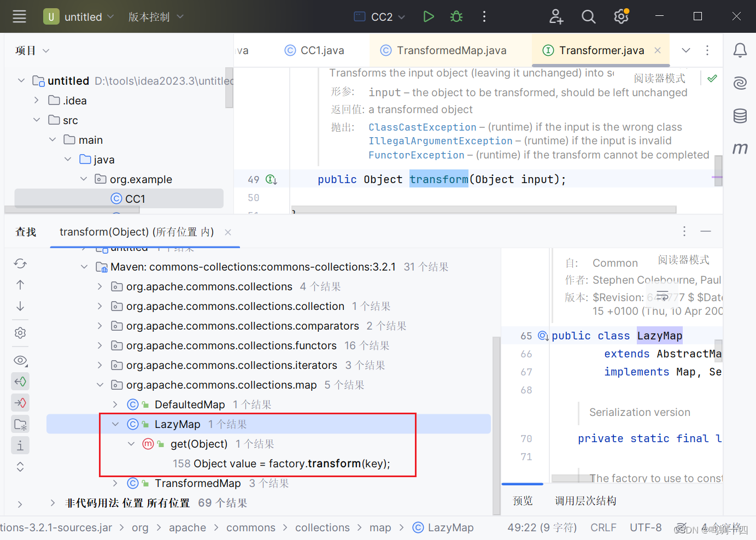Toggle reader mode in Transformer editor
The height and width of the screenshot is (540, 756).
click(x=659, y=78)
